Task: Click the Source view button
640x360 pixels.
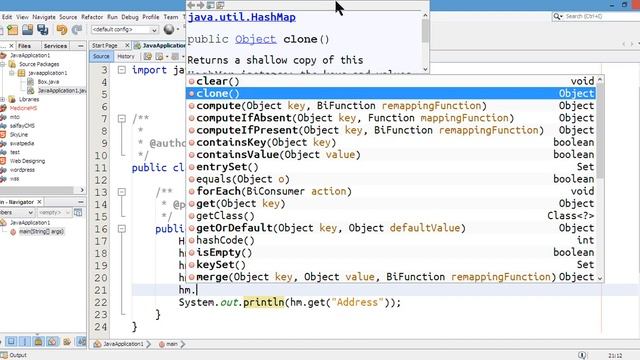Action: 101,56
